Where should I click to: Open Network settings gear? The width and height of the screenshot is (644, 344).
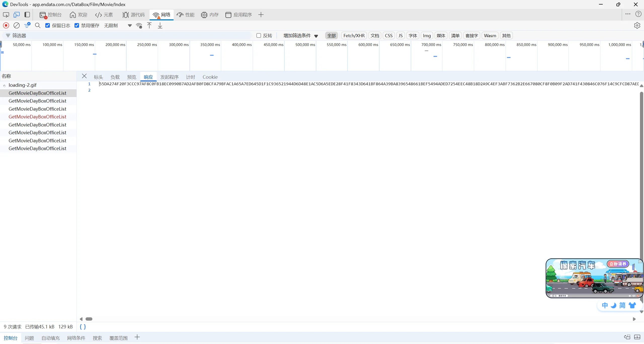(x=637, y=25)
